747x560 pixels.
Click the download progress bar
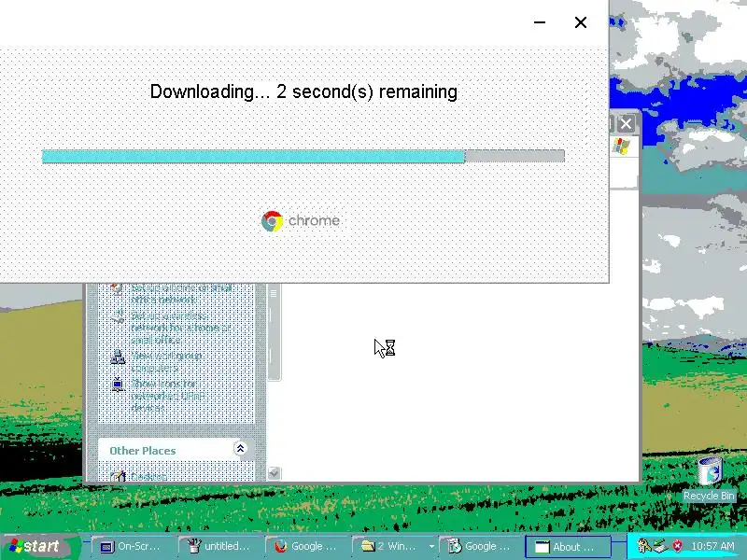tap(303, 156)
